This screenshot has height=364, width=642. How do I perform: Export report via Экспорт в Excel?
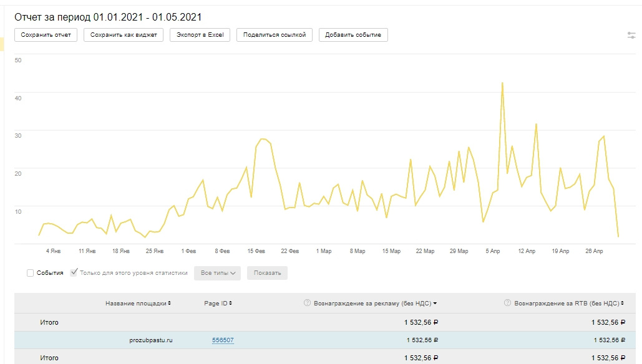(200, 35)
